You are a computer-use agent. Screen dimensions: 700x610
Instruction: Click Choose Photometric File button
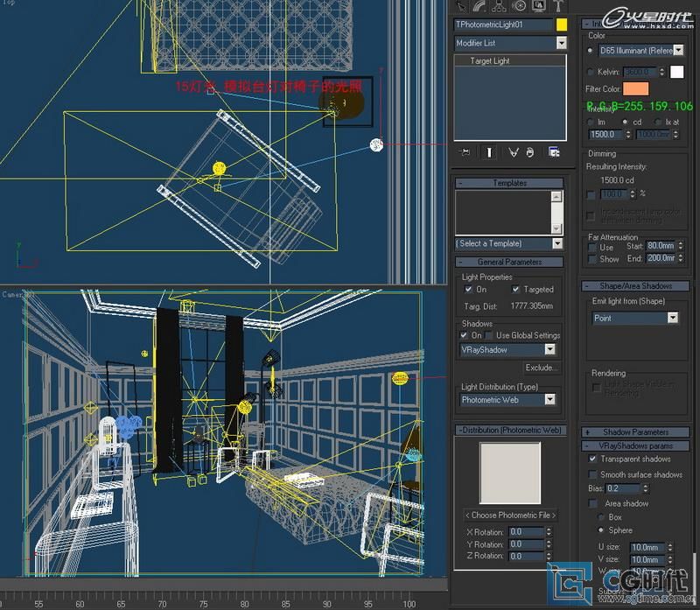tap(510, 515)
